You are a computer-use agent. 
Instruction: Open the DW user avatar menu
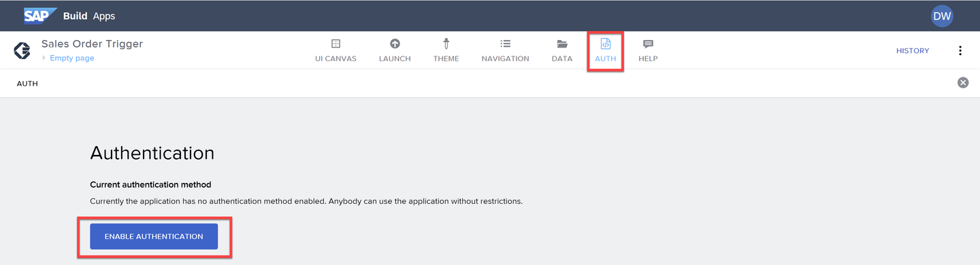[x=942, y=16]
